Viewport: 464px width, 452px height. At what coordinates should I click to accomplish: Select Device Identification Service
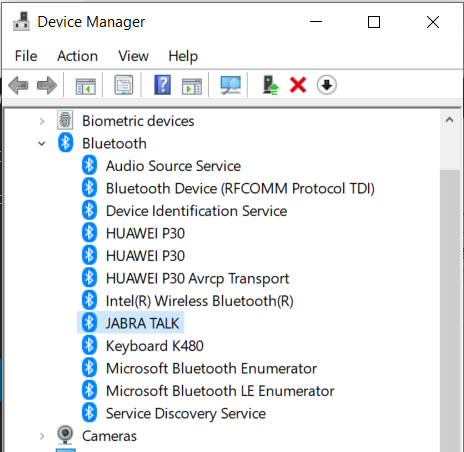click(196, 211)
